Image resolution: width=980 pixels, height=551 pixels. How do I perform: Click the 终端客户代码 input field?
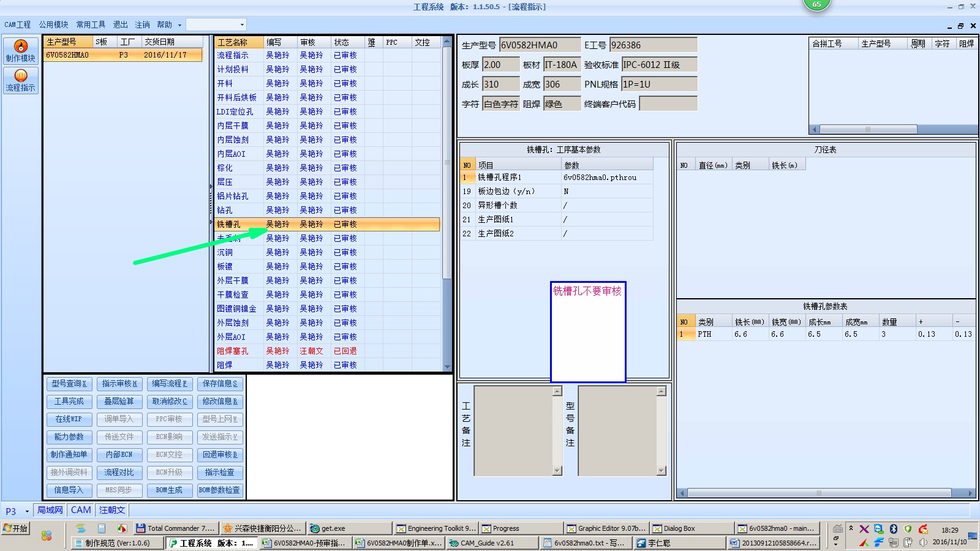(x=668, y=103)
